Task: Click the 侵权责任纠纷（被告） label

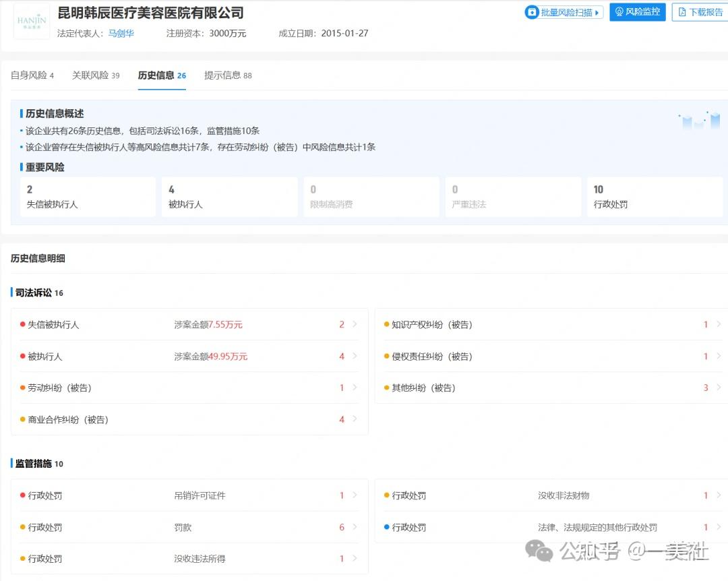Action: [x=432, y=357]
